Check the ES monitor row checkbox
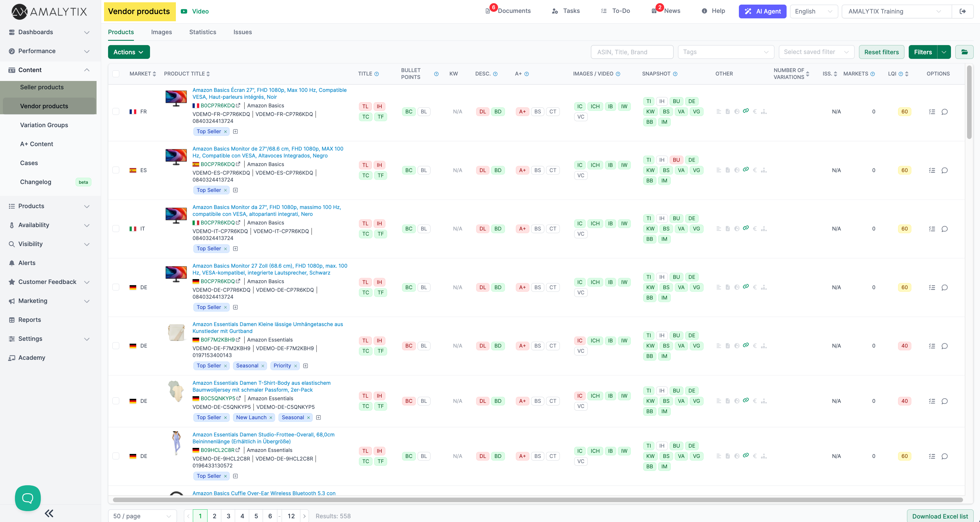The height and width of the screenshot is (522, 980). point(116,170)
